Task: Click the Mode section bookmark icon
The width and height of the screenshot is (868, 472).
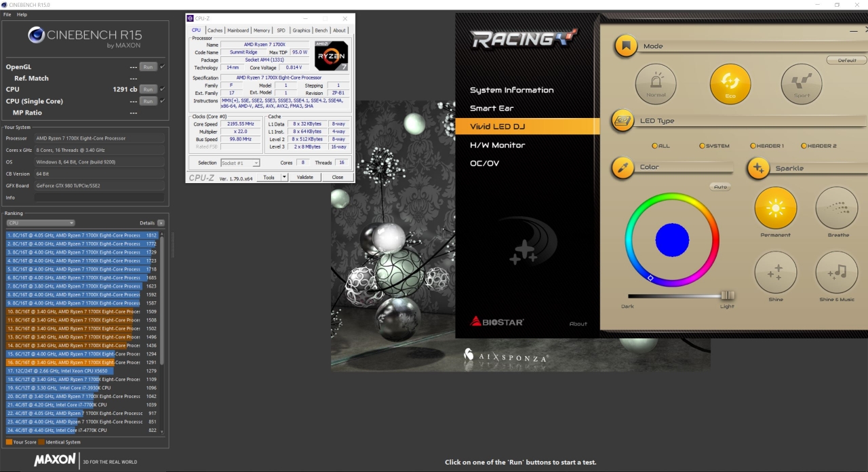Action: (x=626, y=46)
